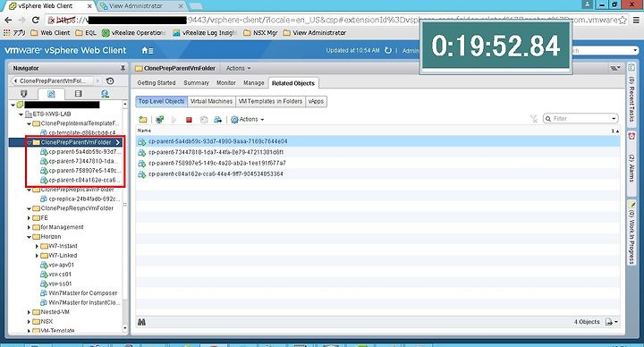This screenshot has width=644, height=347.
Task: Collapse the ClonePrepInternalTemplateFolder node
Action: 29,123
